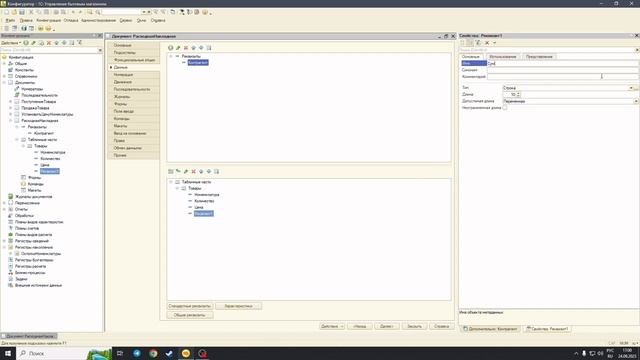Open the Файл menu

click(x=10, y=20)
